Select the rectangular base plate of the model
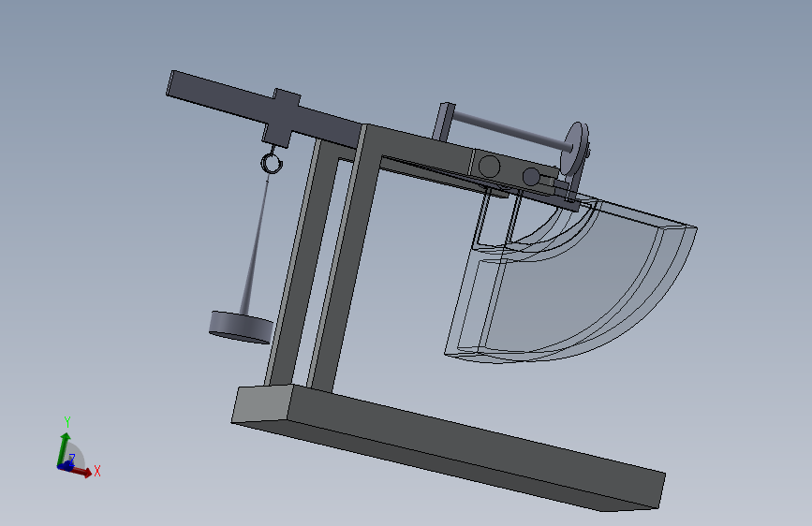812x526 pixels. [449, 447]
